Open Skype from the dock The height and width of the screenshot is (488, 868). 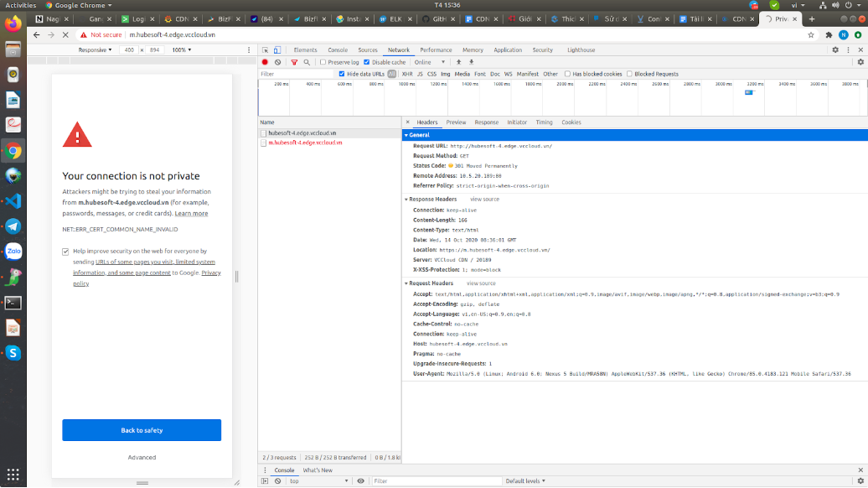click(x=13, y=353)
